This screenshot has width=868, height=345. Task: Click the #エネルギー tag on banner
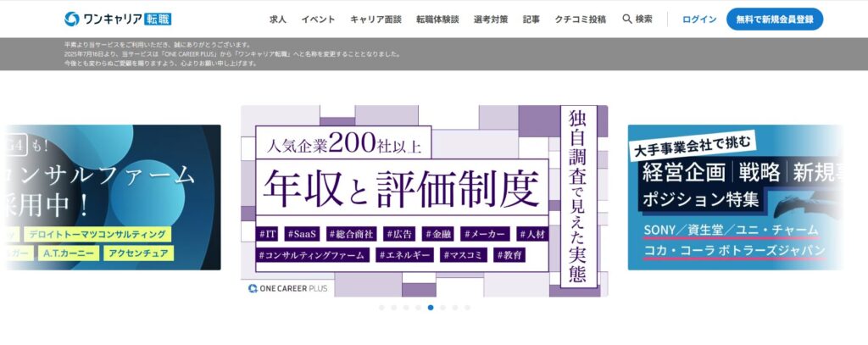tap(404, 255)
